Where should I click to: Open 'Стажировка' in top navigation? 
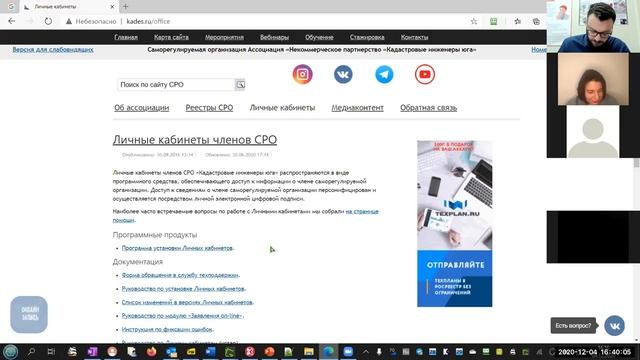[367, 37]
